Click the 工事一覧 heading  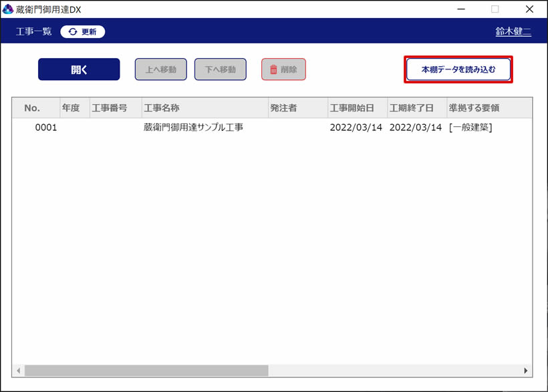pyautogui.click(x=33, y=31)
